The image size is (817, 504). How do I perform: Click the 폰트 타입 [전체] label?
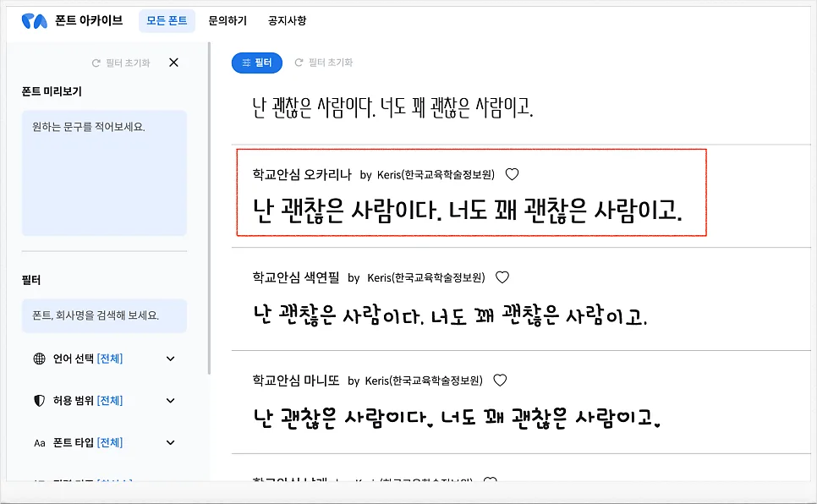click(88, 443)
